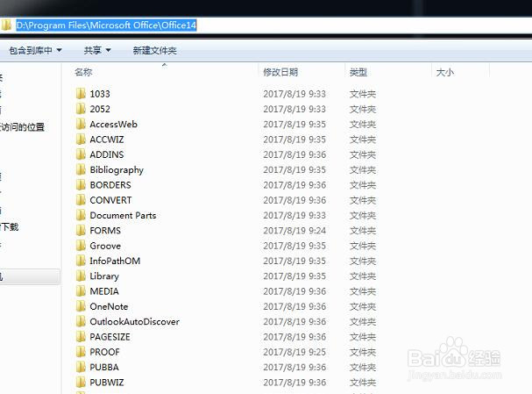This screenshot has width=532, height=394.
Task: Click the PROOF date 2017/8/19 9:25
Action: point(294,352)
